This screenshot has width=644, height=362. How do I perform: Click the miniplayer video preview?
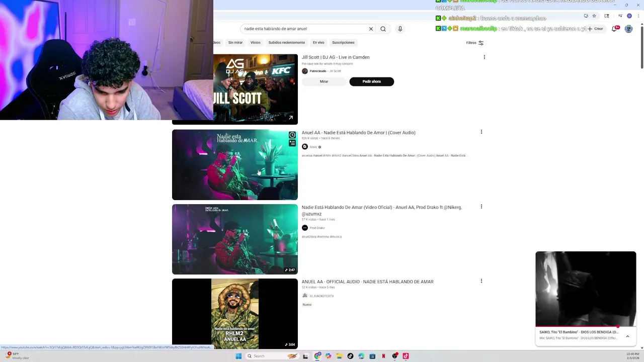coord(586,289)
